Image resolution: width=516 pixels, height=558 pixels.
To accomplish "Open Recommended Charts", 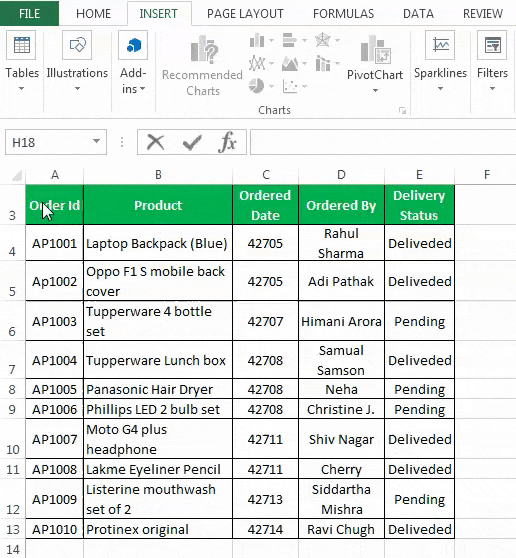I will (x=202, y=66).
